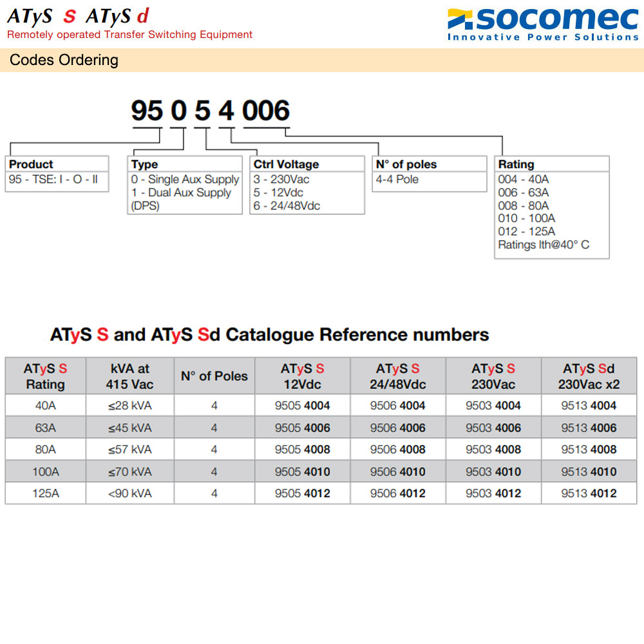Click reference number "9503 4006"

coord(493,428)
